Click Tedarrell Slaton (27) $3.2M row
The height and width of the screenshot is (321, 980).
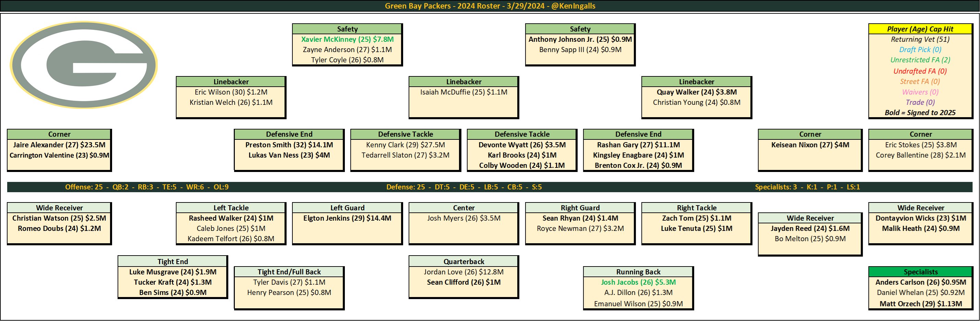click(x=406, y=155)
